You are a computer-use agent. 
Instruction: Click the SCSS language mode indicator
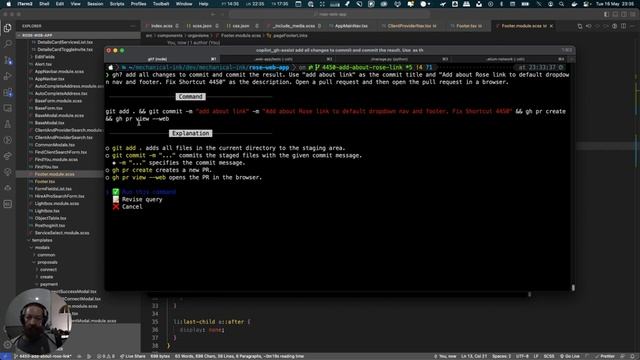(x=549, y=356)
